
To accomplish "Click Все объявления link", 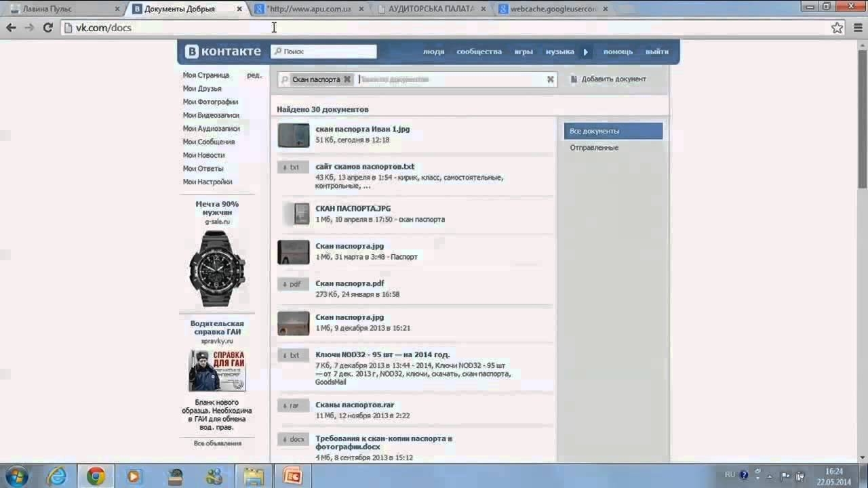I will (x=218, y=443).
